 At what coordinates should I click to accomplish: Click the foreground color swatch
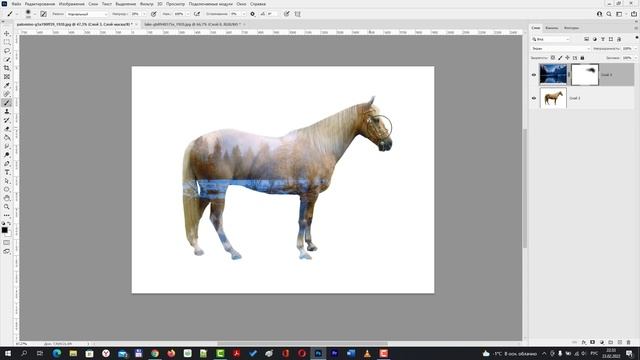tap(4, 230)
